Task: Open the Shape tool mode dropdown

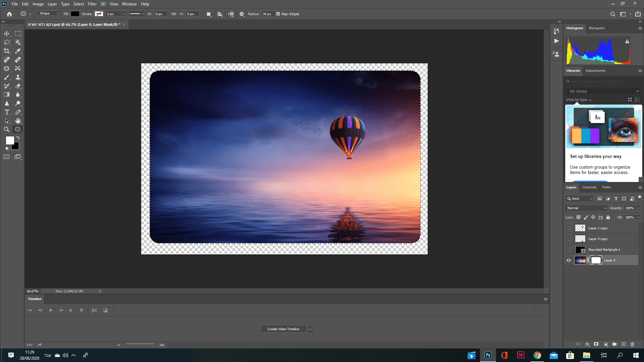Action: [x=49, y=14]
